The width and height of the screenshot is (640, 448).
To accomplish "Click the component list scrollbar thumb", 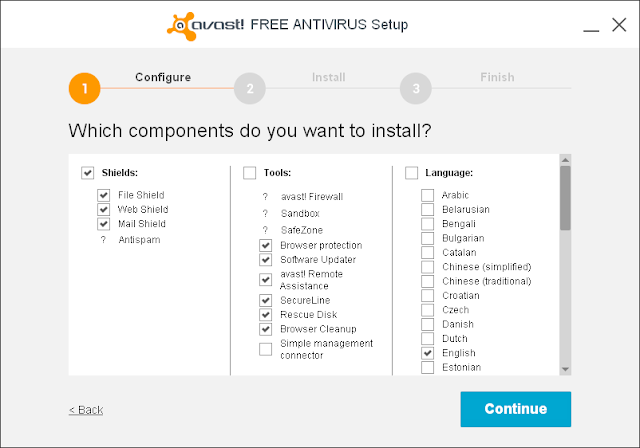I will 565,198.
